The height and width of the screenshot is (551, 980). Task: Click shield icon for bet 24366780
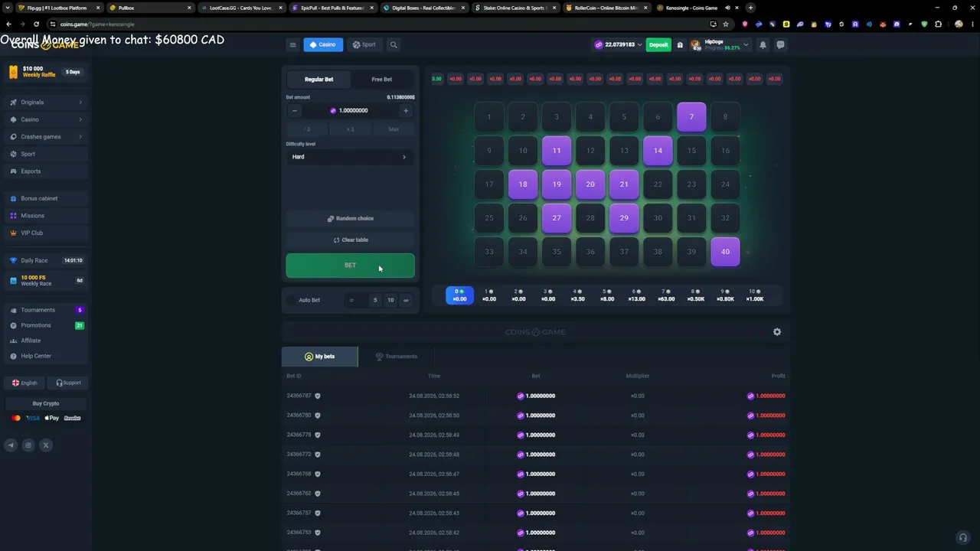(318, 416)
